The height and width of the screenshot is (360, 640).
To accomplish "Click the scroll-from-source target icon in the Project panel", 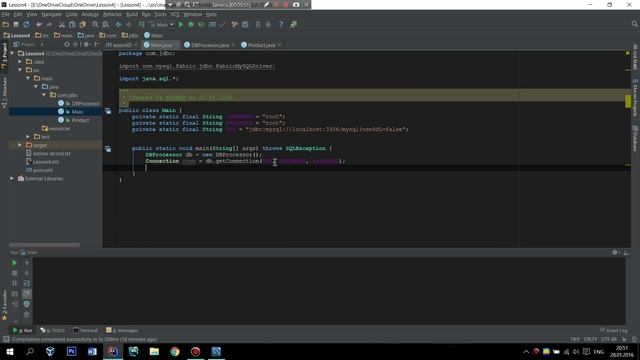I will pos(67,44).
